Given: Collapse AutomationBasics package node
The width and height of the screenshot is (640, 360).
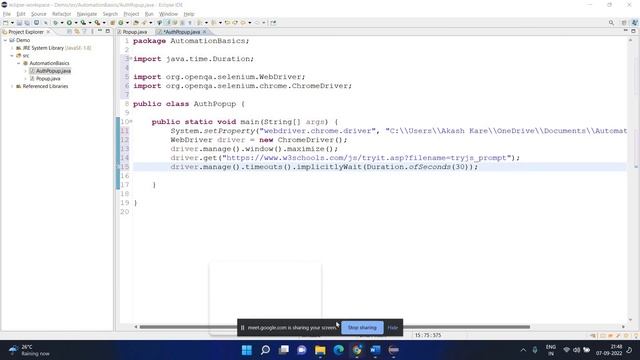Looking at the screenshot, I should pos(18,63).
